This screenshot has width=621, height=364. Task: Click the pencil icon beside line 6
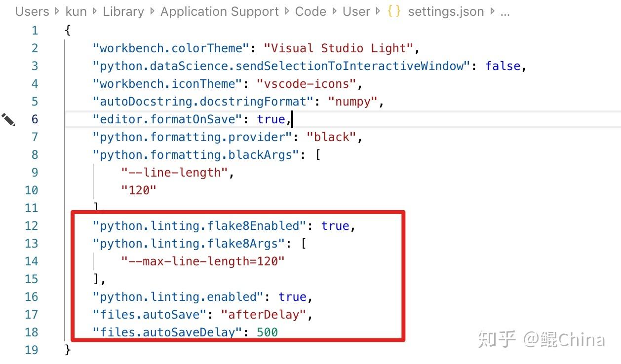tap(8, 119)
